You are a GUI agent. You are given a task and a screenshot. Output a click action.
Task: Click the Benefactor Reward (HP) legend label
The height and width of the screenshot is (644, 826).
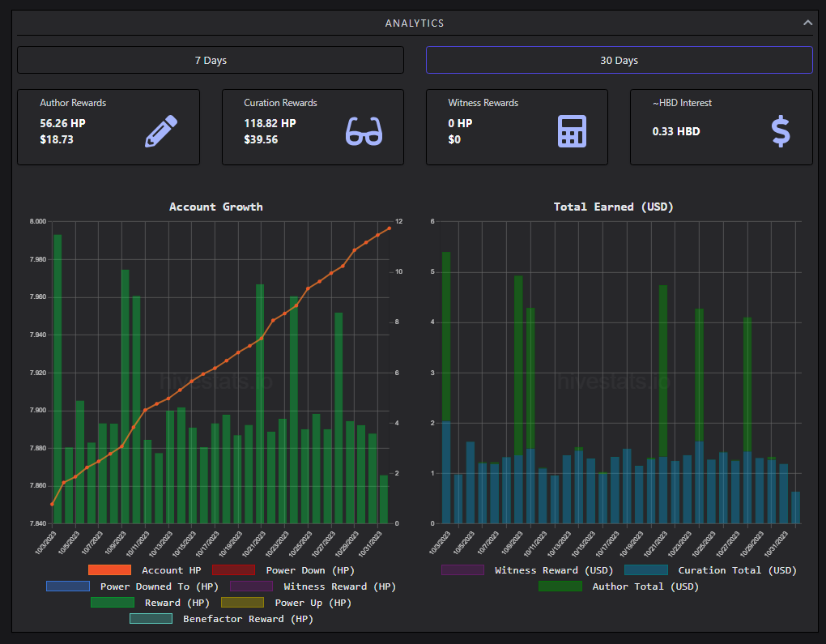pos(248,619)
